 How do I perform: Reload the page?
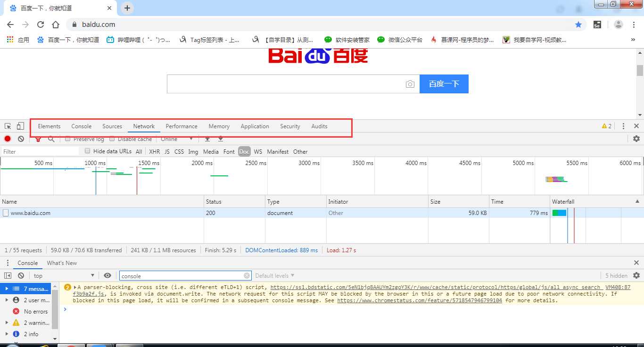tap(41, 25)
